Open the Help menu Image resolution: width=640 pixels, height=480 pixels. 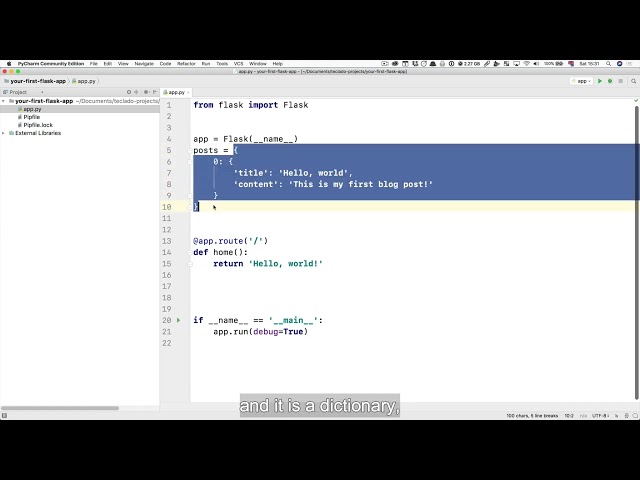(x=278, y=64)
